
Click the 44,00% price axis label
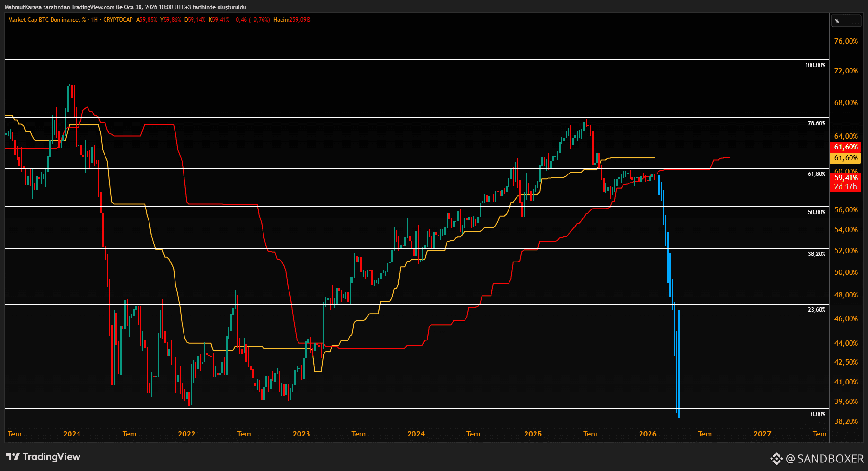846,343
